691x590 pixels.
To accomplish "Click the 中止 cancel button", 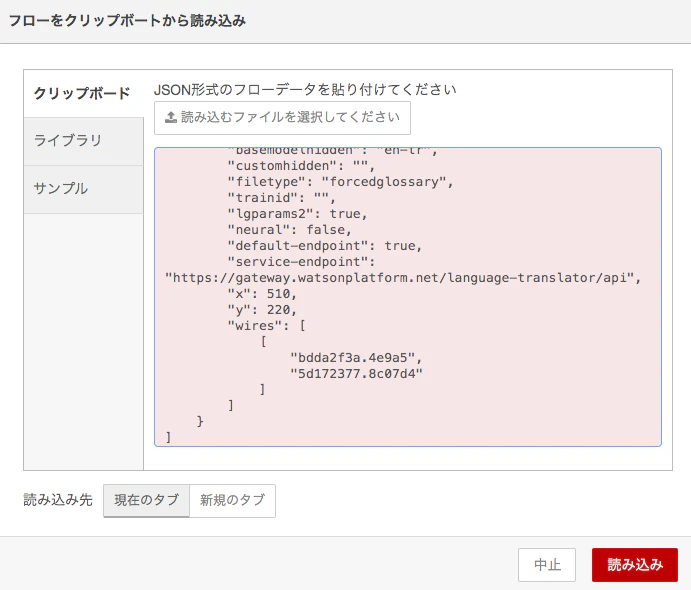I will point(546,565).
